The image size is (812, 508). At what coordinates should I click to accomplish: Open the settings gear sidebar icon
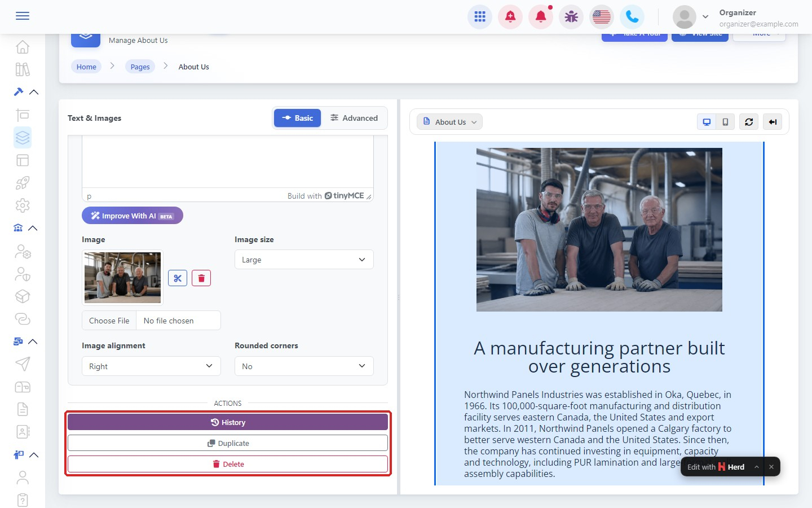click(23, 205)
